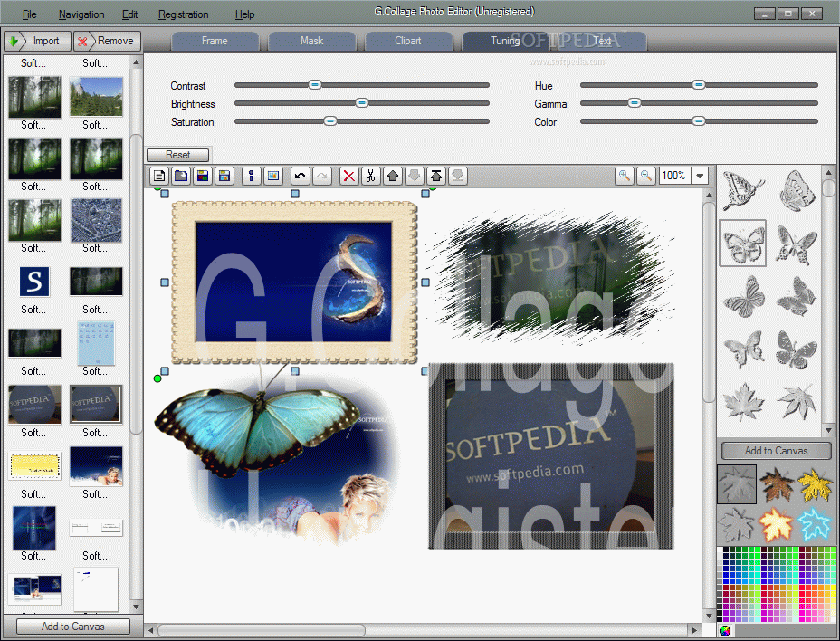Select the striped-frame Softpedia image on canvas

[x=551, y=455]
